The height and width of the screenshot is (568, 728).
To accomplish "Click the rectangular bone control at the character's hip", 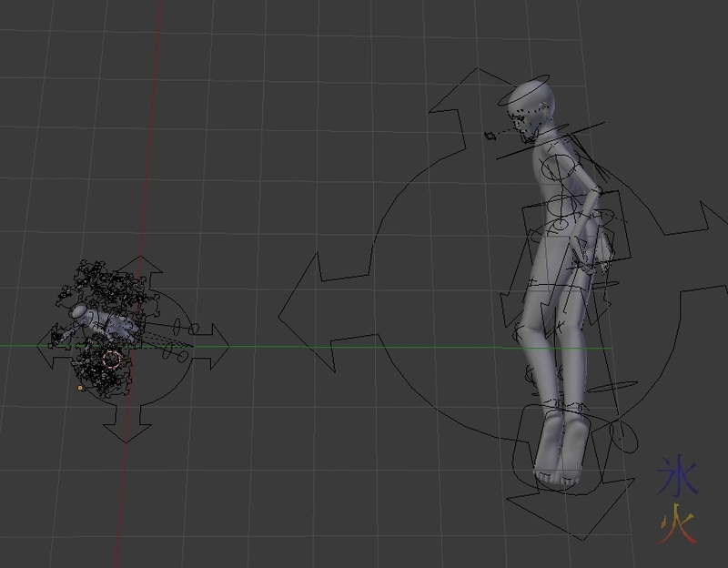I will 546,228.
